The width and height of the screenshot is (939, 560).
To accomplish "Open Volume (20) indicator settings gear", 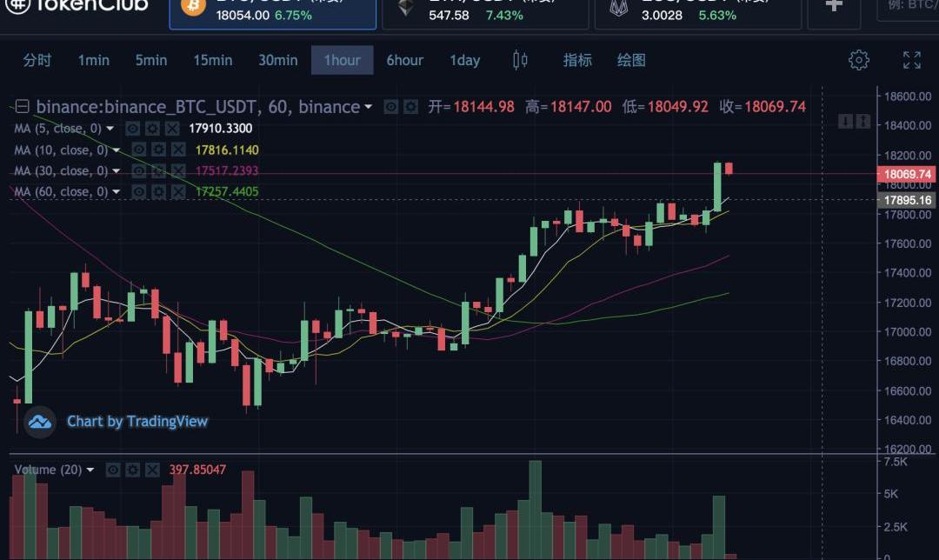I will 132,470.
